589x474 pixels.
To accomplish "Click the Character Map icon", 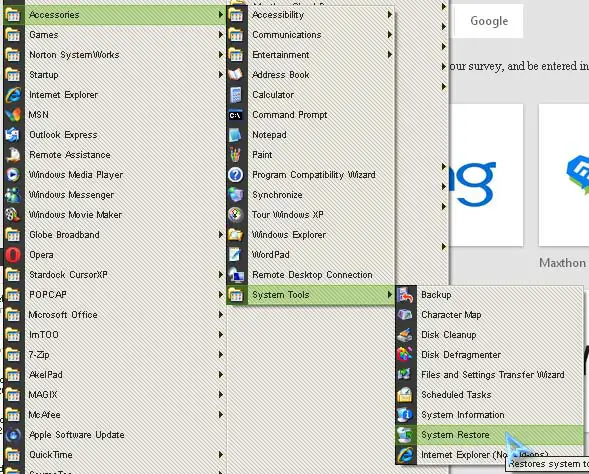I will 405,315.
